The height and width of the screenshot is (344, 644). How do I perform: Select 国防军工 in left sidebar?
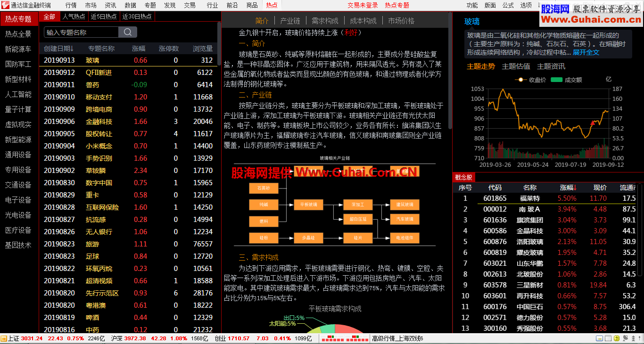[x=18, y=64]
